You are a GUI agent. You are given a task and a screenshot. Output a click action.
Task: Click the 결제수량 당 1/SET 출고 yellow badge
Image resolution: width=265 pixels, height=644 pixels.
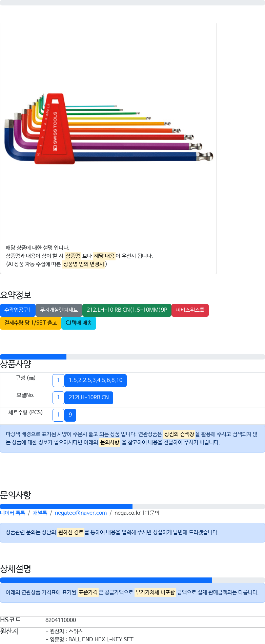(x=30, y=323)
